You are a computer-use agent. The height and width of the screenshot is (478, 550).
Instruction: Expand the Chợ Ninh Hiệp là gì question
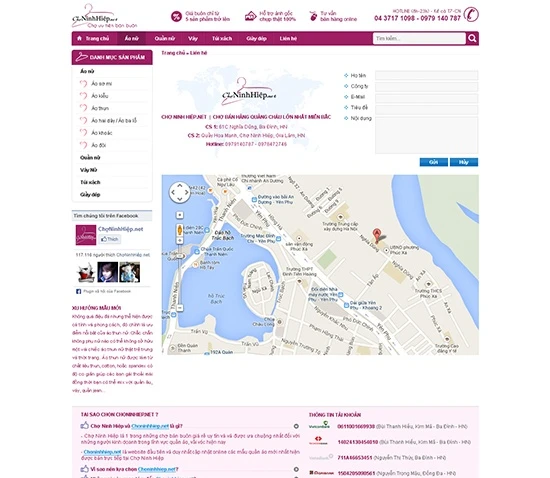click(296, 426)
